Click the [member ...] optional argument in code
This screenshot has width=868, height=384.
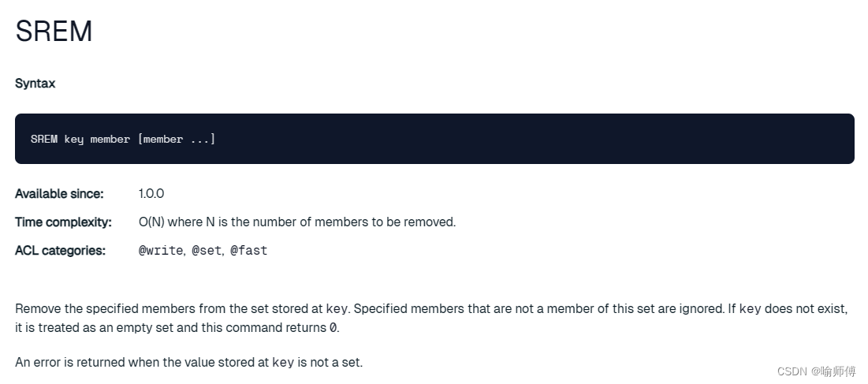click(x=177, y=139)
